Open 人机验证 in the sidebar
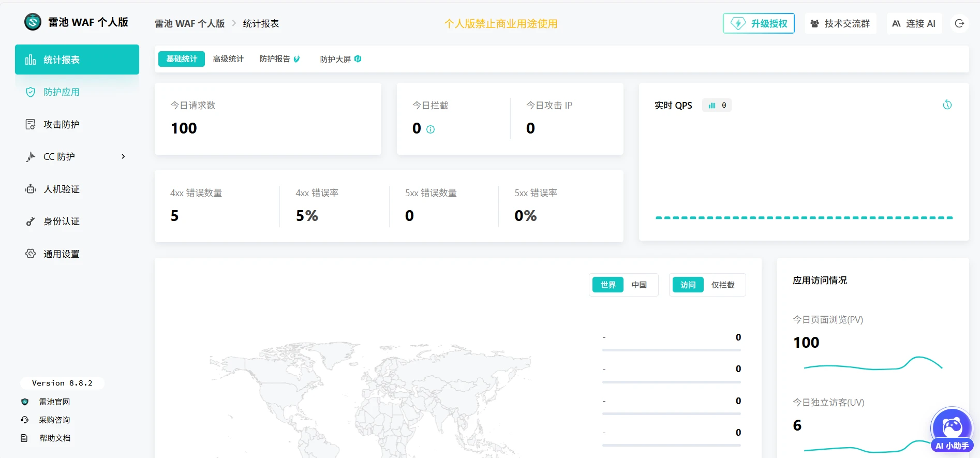The height and width of the screenshot is (458, 980). coord(77,189)
